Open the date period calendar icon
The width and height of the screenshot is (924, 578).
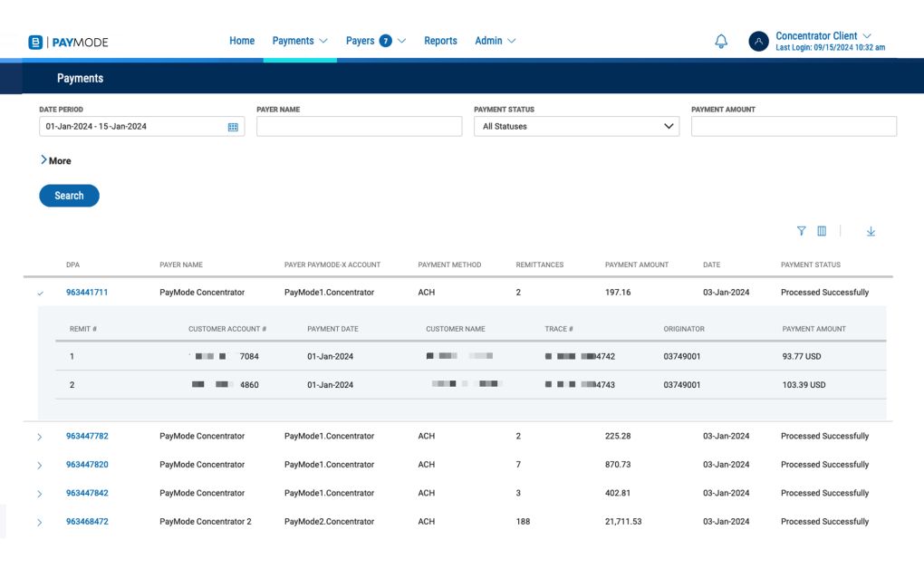pyautogui.click(x=233, y=128)
